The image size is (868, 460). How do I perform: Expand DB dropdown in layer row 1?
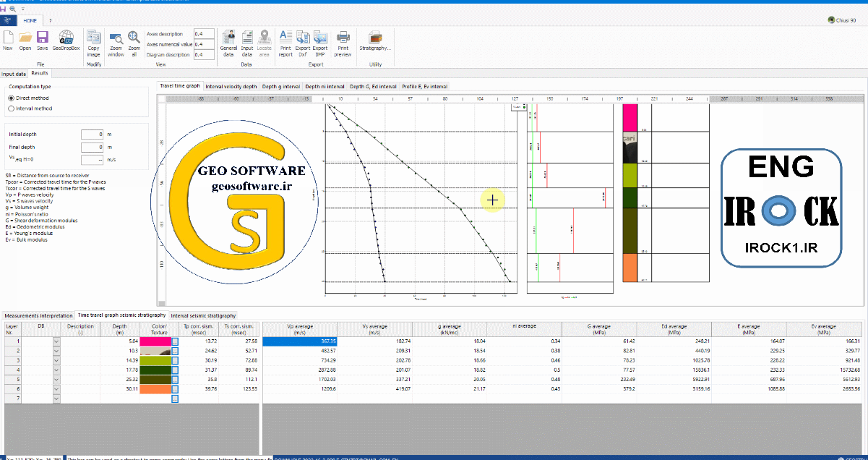(x=56, y=341)
